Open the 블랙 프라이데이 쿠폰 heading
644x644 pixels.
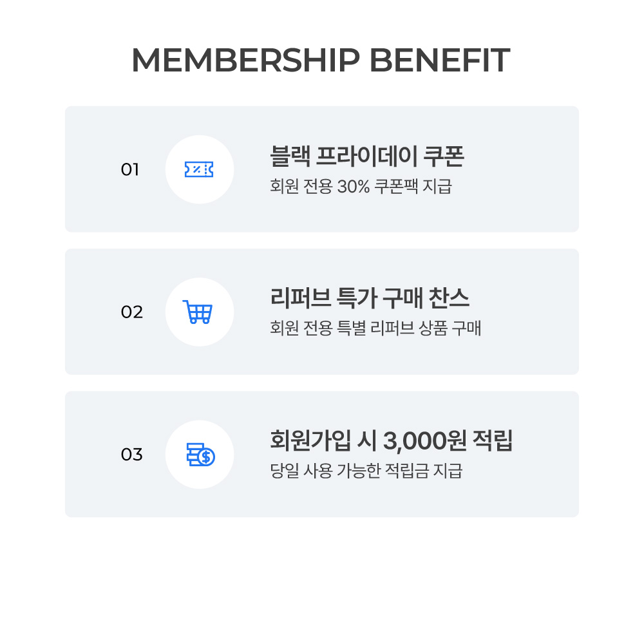point(366,156)
